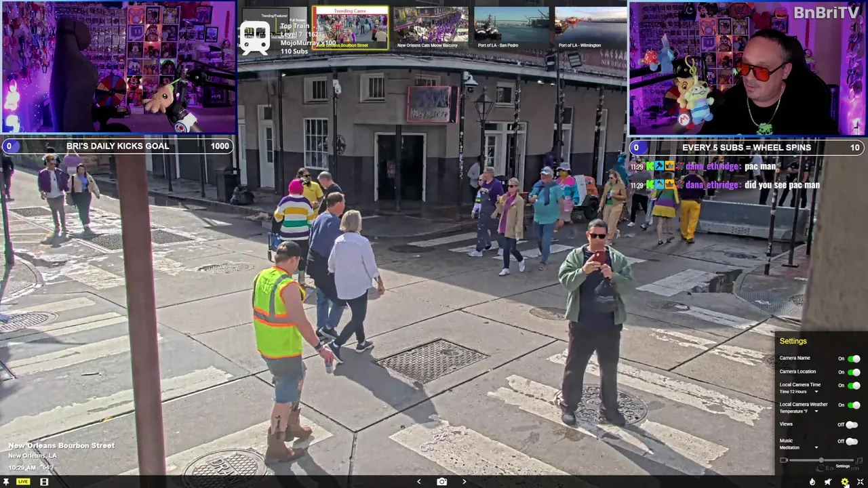Click the BnBriTV logo text

[826, 12]
